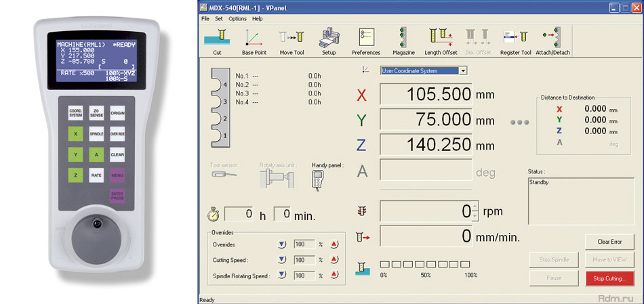Viewport: 644px width, 304px height.
Task: Click the Handy panel icon
Action: click(x=319, y=179)
